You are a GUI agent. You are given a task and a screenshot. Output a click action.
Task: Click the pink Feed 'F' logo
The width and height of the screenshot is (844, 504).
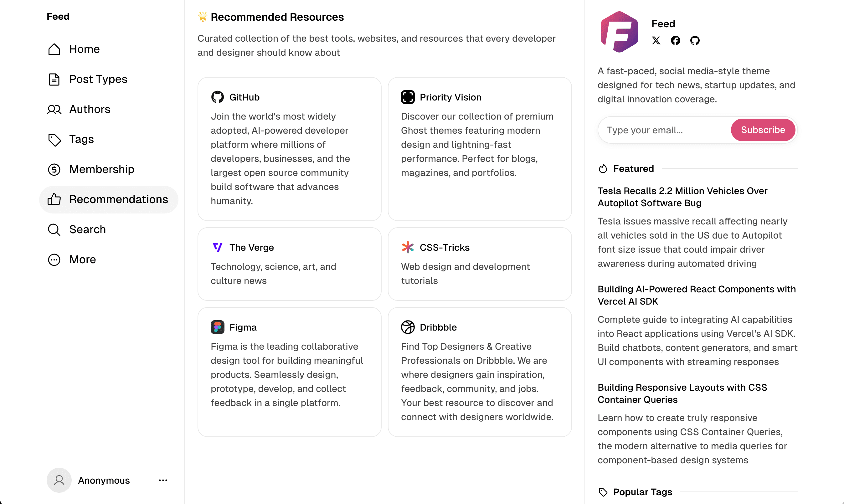pyautogui.click(x=620, y=32)
